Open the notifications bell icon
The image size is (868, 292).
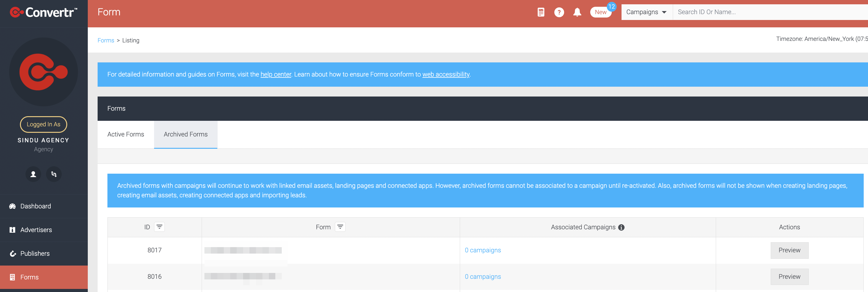click(x=577, y=12)
